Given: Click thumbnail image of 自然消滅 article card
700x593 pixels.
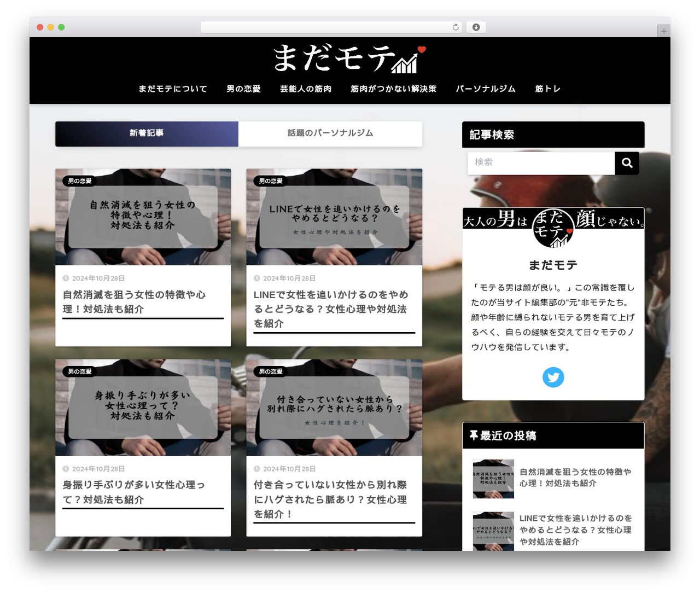Looking at the screenshot, I should (143, 217).
